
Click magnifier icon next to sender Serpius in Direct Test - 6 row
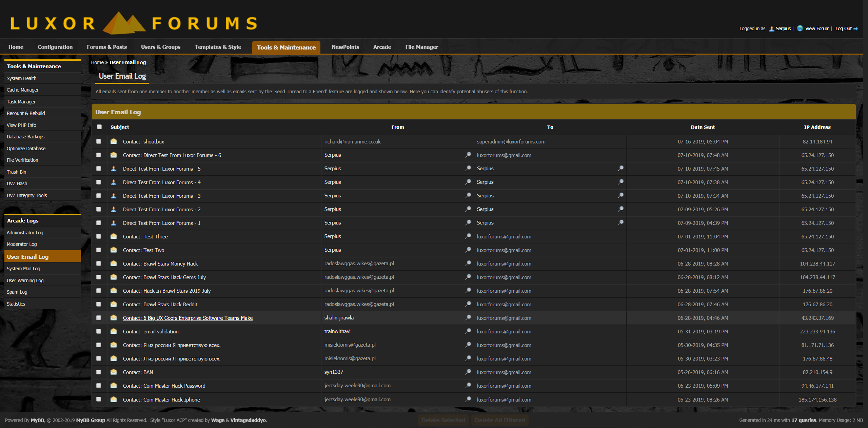click(468, 155)
